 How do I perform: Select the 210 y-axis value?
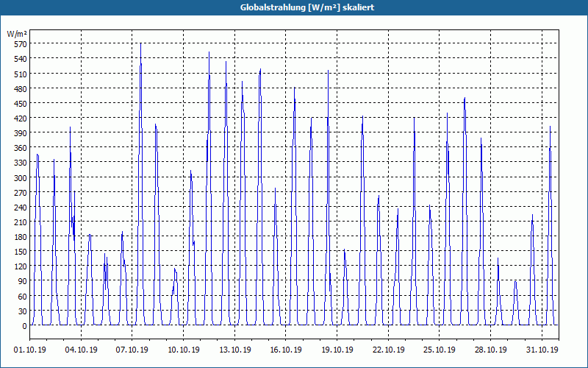(21, 222)
